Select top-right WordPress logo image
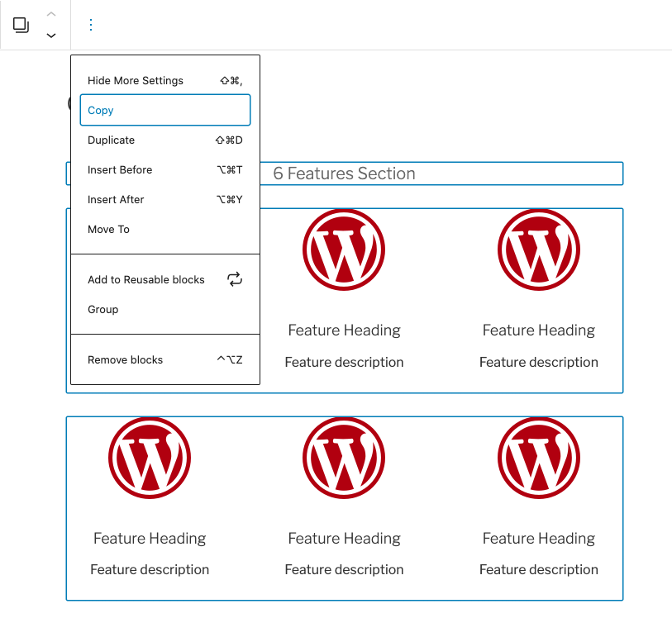Screen dimensions: 672x618 tap(538, 250)
